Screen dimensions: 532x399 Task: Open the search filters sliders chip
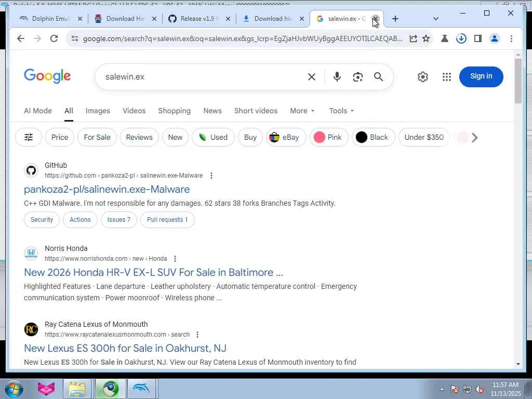coord(29,137)
